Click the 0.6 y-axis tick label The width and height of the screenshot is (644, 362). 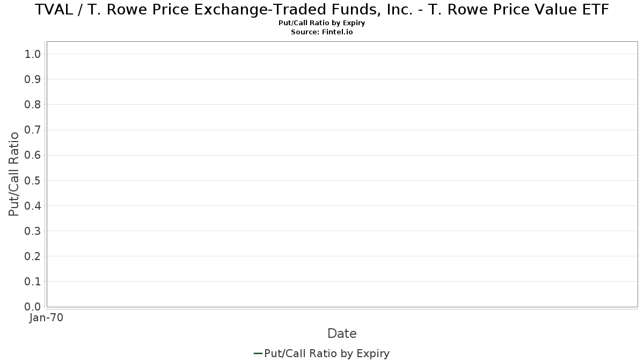33,155
